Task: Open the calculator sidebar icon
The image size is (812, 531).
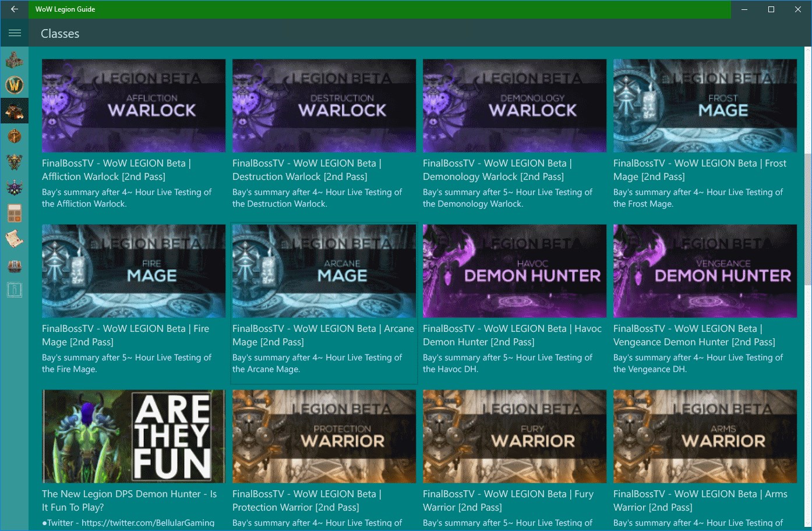Action: [x=15, y=213]
